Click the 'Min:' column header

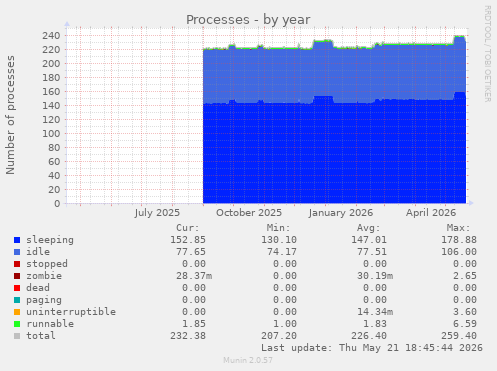tap(278, 228)
